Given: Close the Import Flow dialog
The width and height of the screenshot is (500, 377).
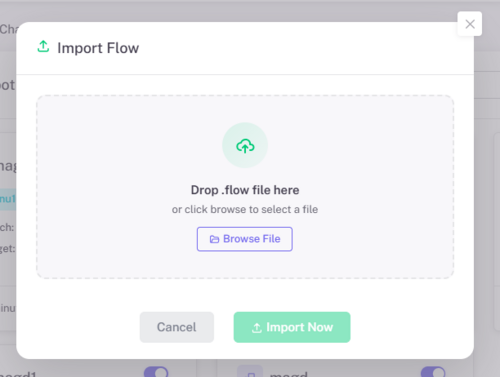Looking at the screenshot, I should point(470,24).
